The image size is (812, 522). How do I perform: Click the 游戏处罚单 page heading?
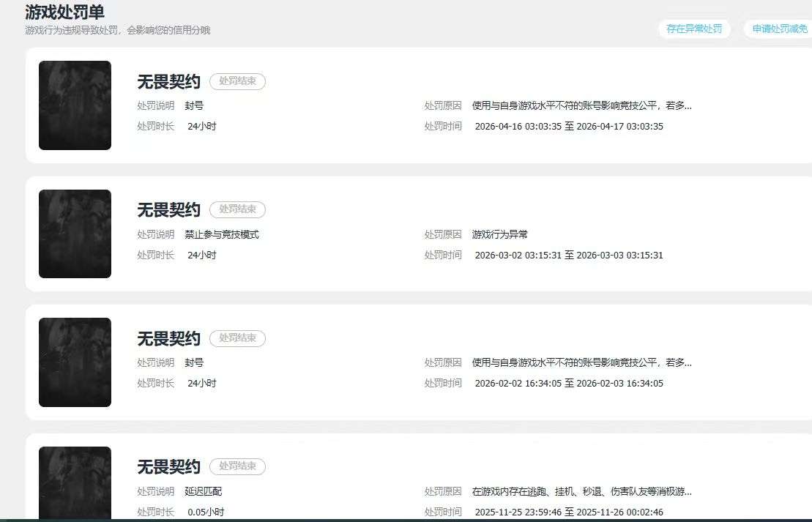tap(64, 12)
